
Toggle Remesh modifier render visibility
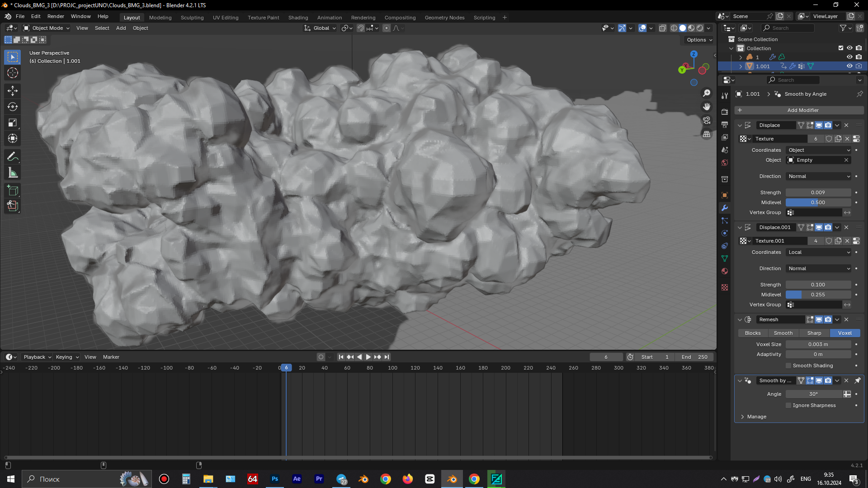pyautogui.click(x=828, y=319)
